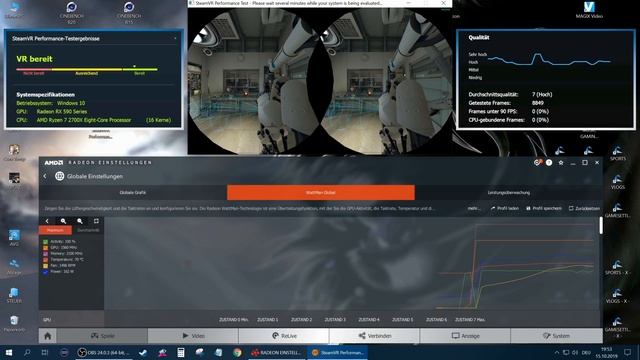The image size is (640, 360).
Task: Click the Radeon favorites star icon
Action: tap(561, 162)
